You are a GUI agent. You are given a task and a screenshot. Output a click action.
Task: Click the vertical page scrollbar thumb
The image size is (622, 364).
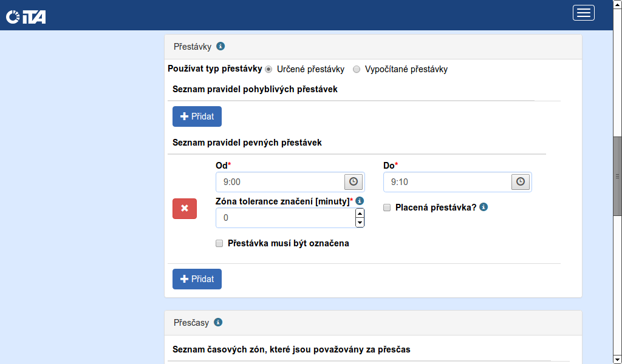[x=617, y=176]
